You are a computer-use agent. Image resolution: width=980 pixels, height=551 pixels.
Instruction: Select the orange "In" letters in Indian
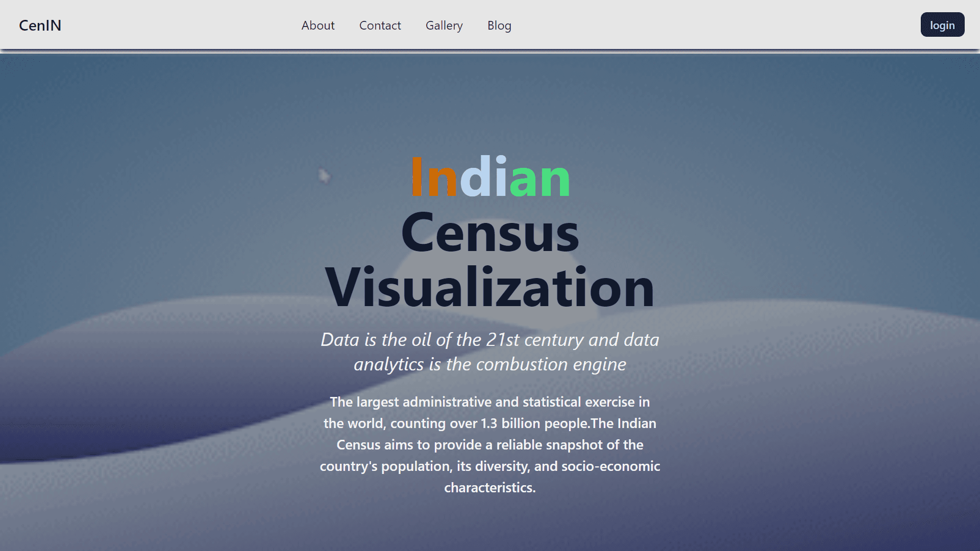[434, 177]
